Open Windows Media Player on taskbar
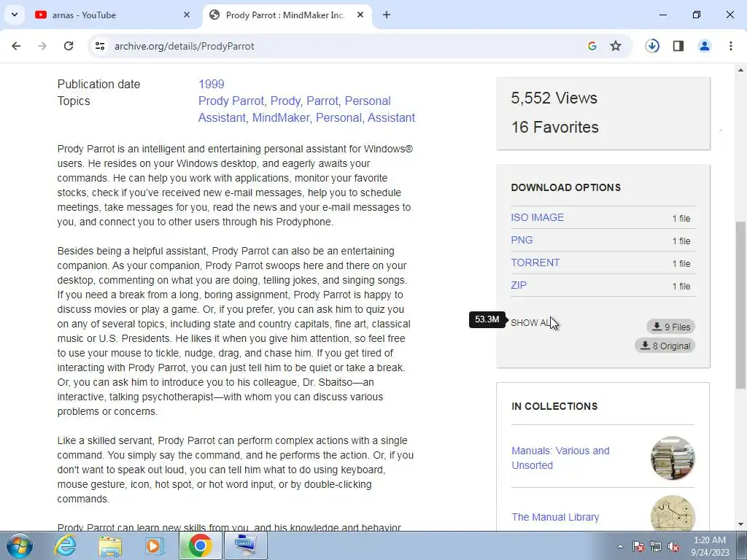The image size is (747, 560). [154, 545]
